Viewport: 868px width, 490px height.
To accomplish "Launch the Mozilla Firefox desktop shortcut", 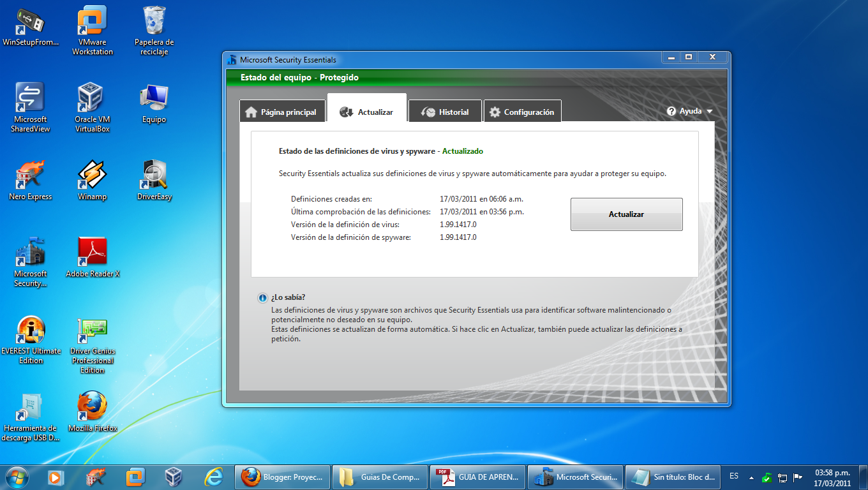I will pos(93,412).
